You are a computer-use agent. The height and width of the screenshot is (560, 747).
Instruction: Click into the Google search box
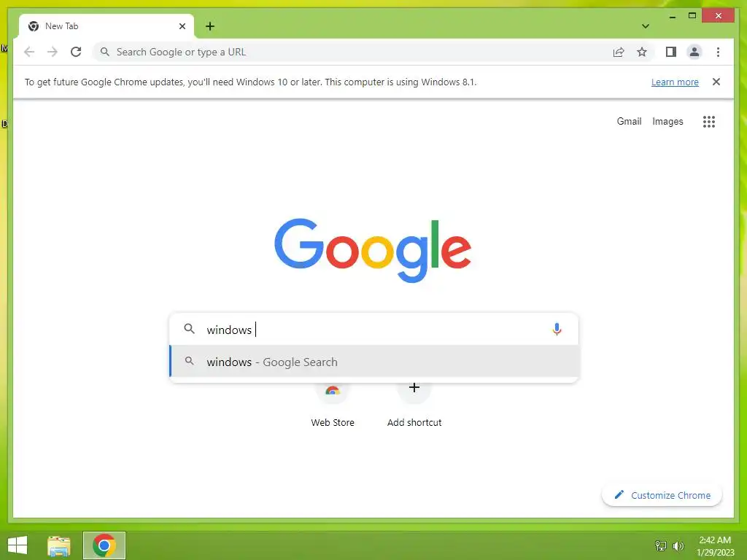(x=374, y=329)
